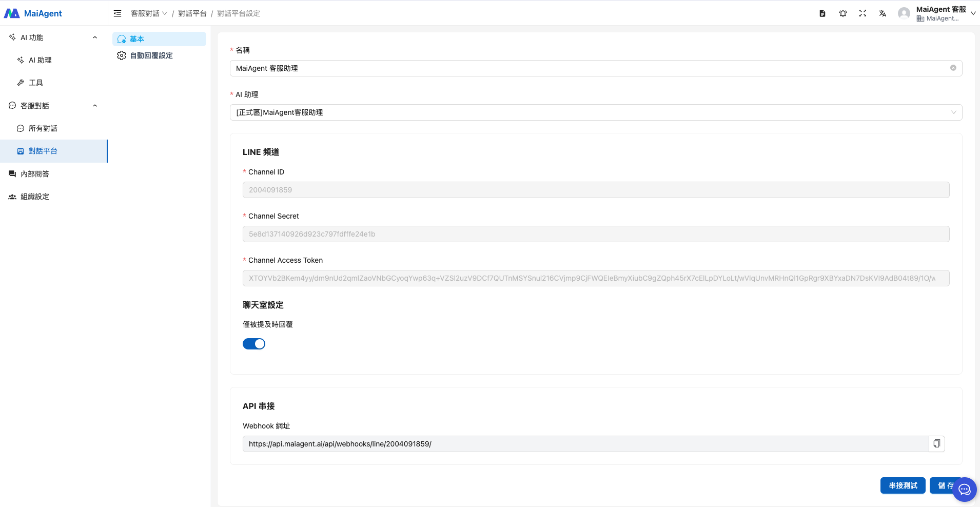This screenshot has width=980, height=507.
Task: Open the language translation icon
Action: click(x=883, y=13)
